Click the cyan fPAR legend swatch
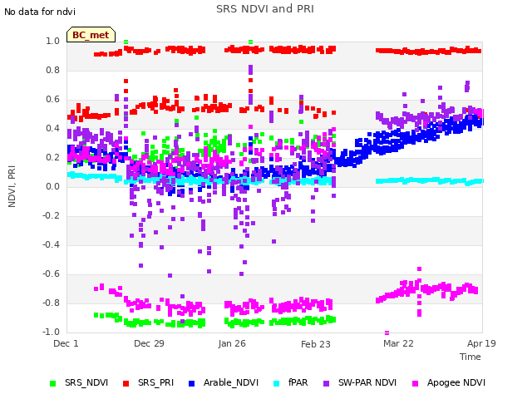 coord(277,383)
